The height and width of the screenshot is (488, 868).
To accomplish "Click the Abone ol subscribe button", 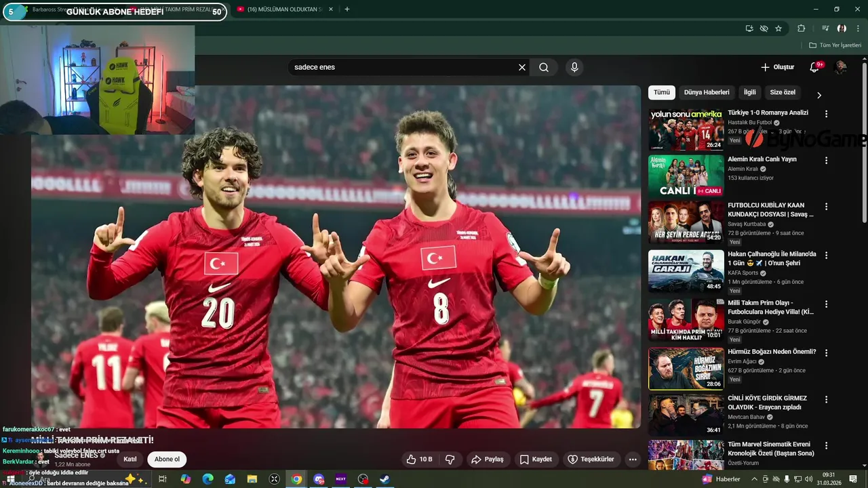I will point(167,459).
